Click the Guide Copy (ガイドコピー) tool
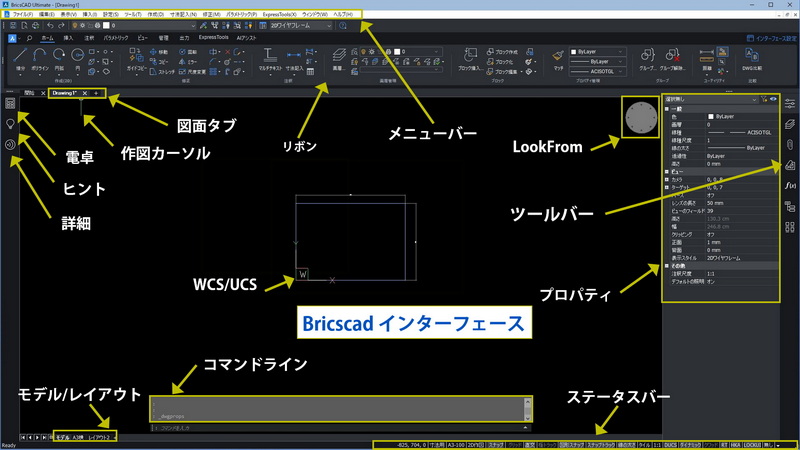 136,60
